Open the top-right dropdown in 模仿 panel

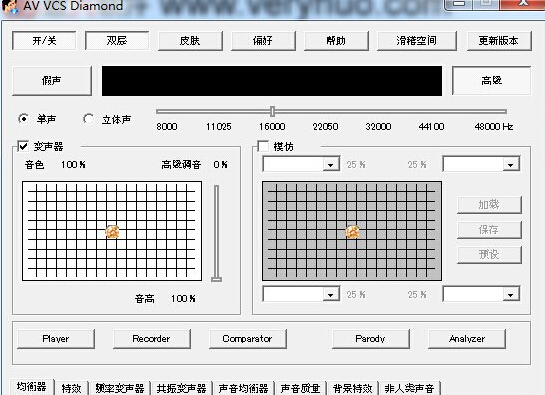click(511, 164)
